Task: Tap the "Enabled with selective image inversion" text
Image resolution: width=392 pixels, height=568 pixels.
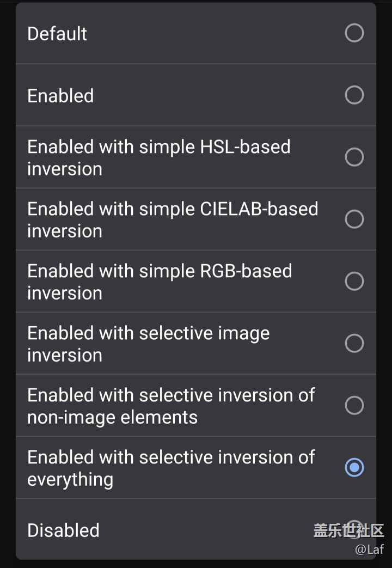Action: 148,344
